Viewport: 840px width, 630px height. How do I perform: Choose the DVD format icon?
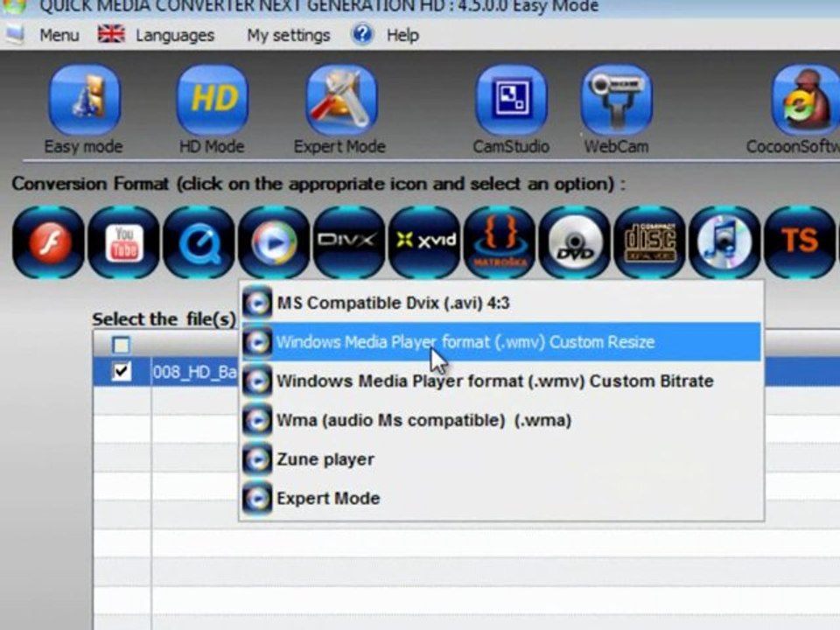point(574,242)
